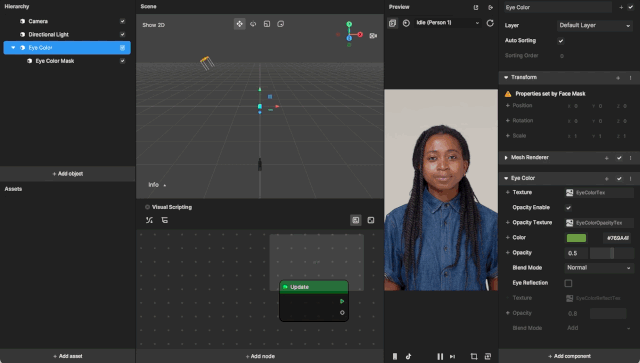The image size is (640, 363).
Task: Click the export icon in Preview header
Action: (490, 7)
